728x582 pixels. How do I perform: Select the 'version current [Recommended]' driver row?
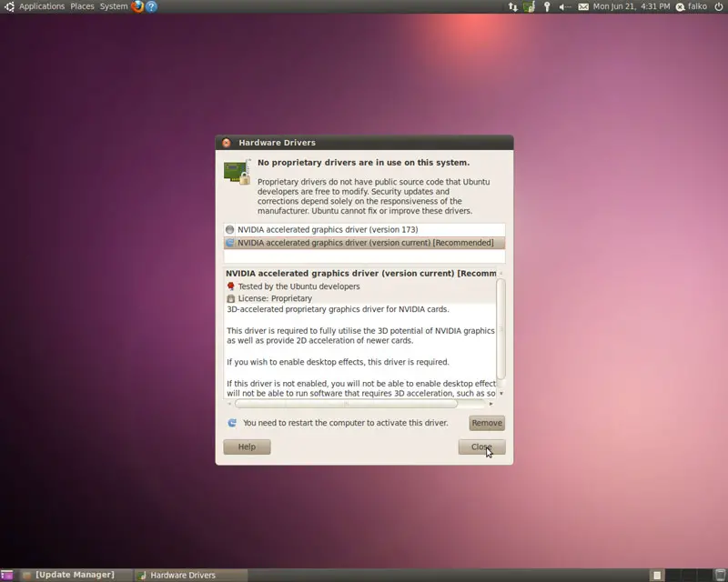tap(365, 243)
